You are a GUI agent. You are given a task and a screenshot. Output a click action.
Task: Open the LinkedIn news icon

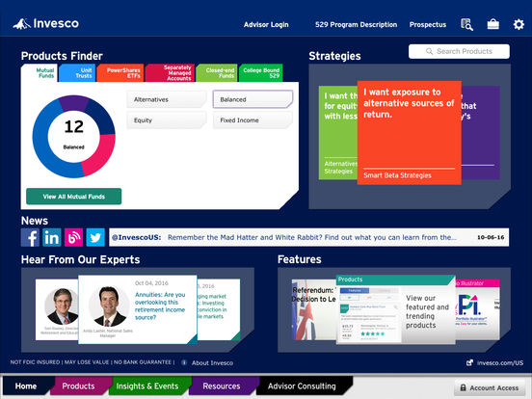pos(52,237)
